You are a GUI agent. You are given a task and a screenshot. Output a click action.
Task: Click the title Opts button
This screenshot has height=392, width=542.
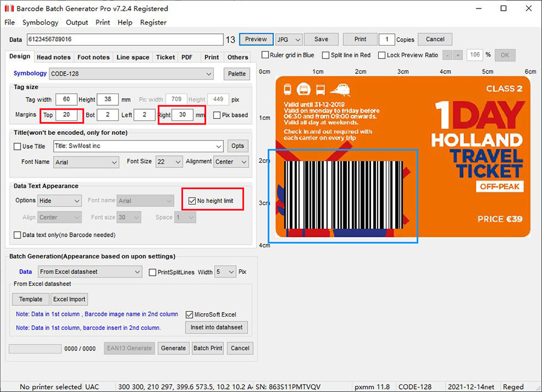238,146
